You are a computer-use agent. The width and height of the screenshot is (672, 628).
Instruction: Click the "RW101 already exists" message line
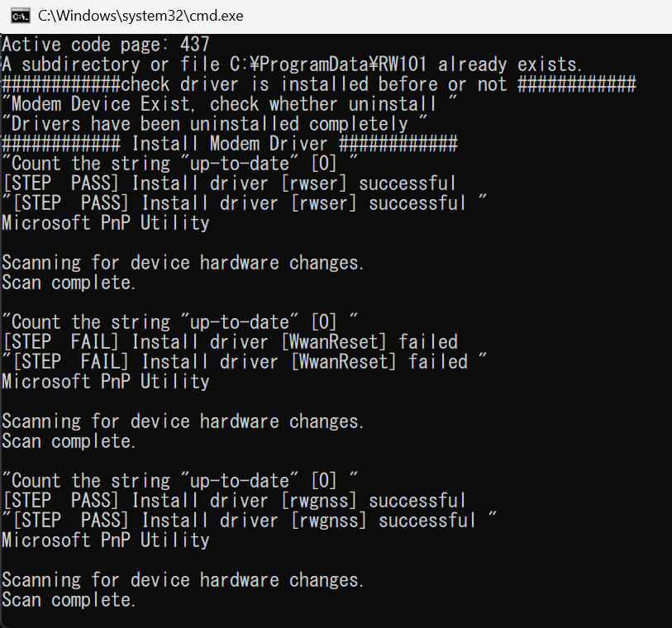tap(293, 64)
